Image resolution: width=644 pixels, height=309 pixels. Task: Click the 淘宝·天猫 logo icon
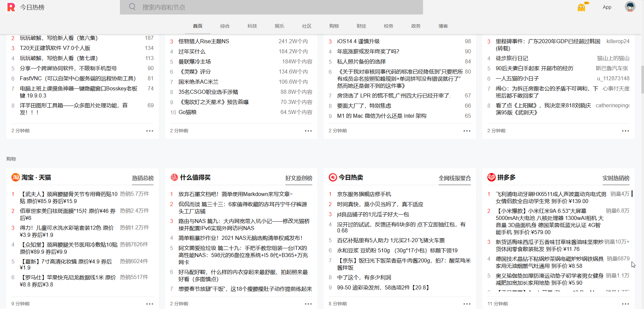[x=15, y=177]
